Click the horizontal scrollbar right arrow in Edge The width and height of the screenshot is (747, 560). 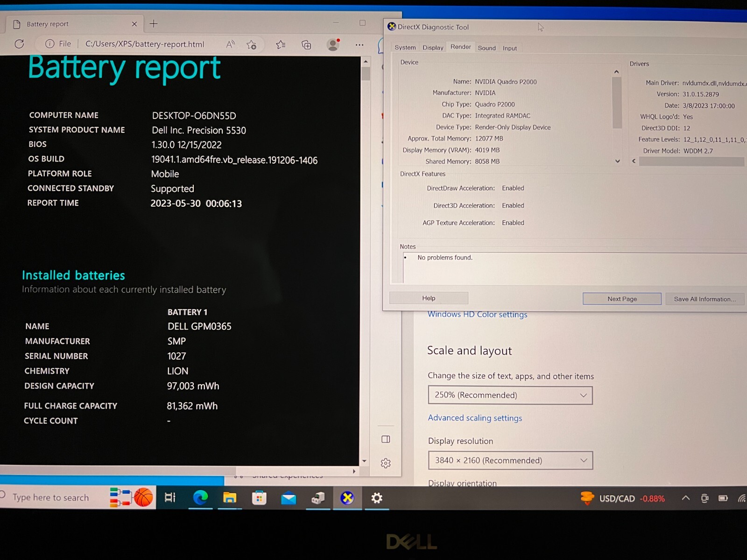354,471
